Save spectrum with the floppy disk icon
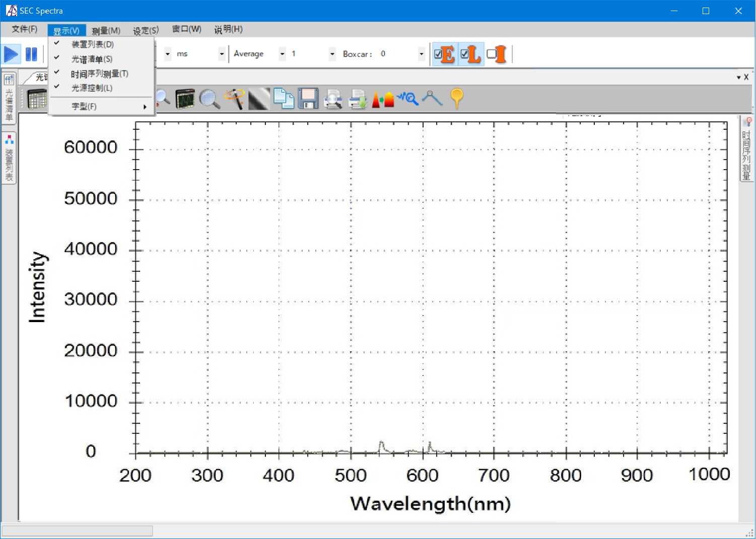The height and width of the screenshot is (539, 756). click(x=308, y=99)
